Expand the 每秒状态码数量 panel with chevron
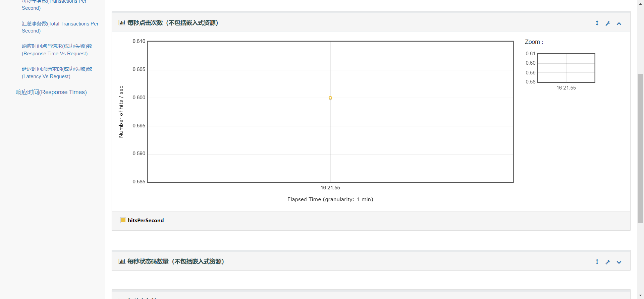The height and width of the screenshot is (299, 644). (x=619, y=262)
